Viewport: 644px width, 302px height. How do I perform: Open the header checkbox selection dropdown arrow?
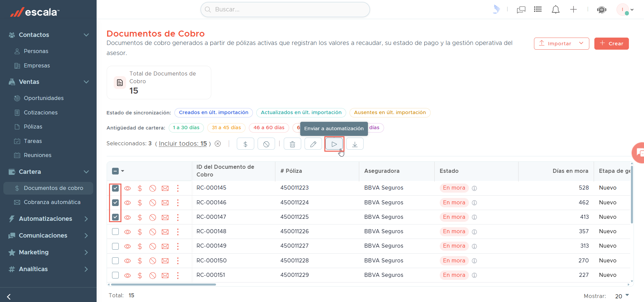tap(123, 171)
